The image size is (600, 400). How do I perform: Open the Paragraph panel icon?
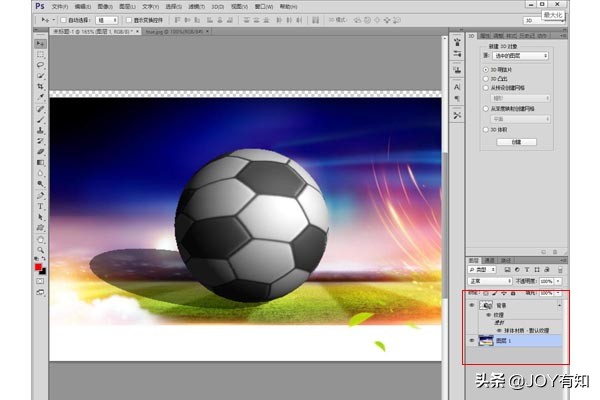pos(457,99)
